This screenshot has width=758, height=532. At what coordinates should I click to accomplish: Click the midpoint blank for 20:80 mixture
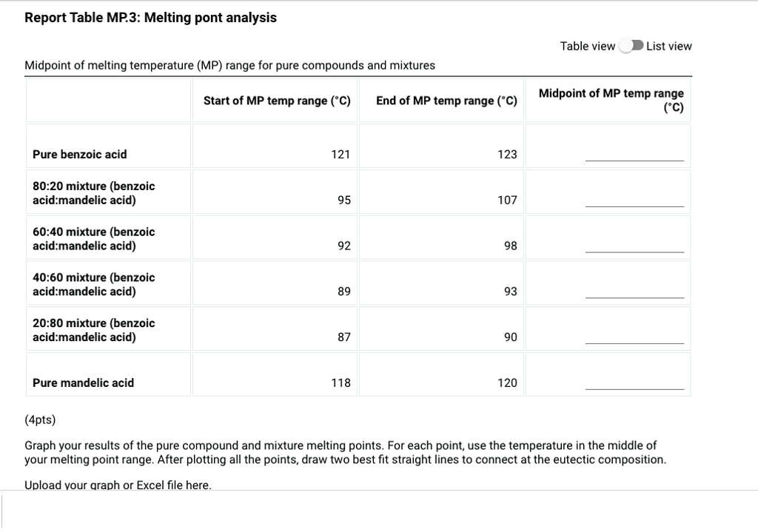point(635,339)
